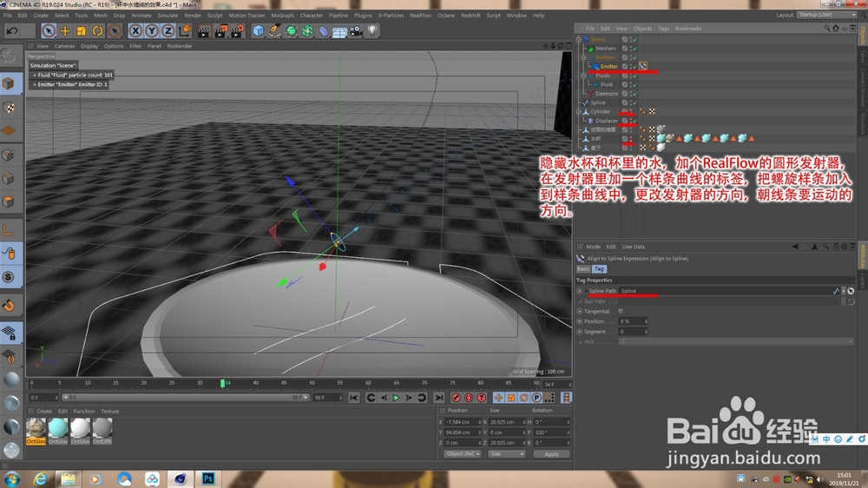Enable the Snap S icon
The width and height of the screenshot is (868, 488).
coord(9,277)
